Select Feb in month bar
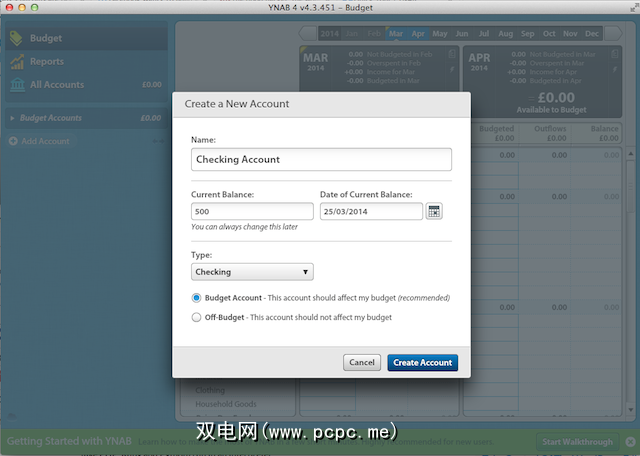This screenshot has height=456, width=640. point(374,33)
